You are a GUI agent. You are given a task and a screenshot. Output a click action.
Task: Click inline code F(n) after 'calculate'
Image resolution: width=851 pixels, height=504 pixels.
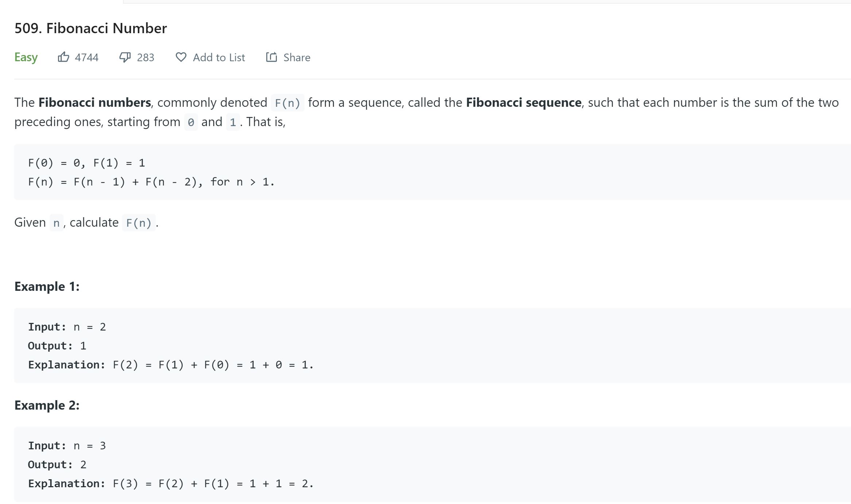(x=139, y=223)
